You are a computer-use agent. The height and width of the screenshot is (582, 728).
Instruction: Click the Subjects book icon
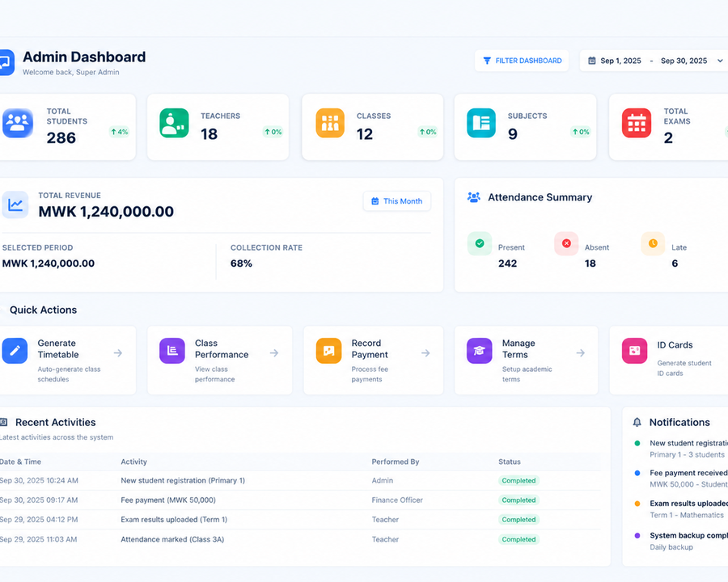pyautogui.click(x=481, y=123)
